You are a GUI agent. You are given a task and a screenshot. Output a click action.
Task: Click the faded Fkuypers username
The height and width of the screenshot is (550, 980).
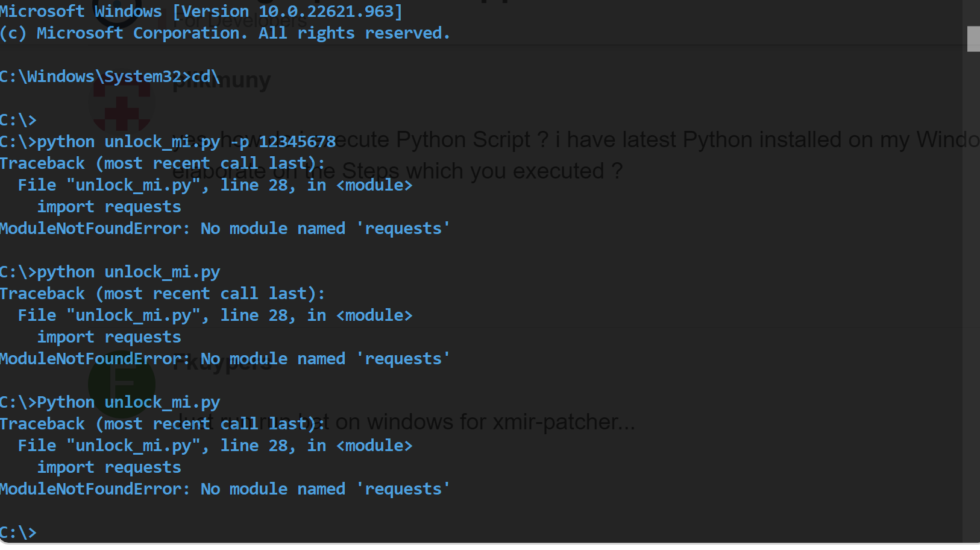click(222, 362)
